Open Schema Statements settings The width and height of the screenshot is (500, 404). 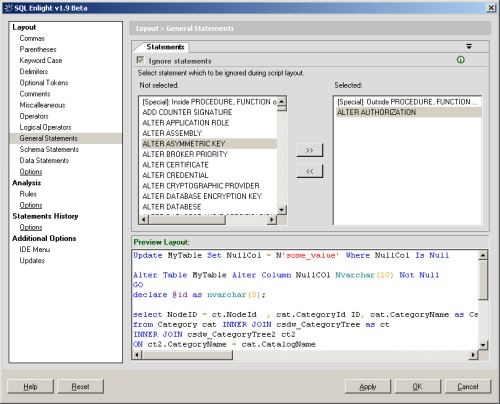point(49,149)
